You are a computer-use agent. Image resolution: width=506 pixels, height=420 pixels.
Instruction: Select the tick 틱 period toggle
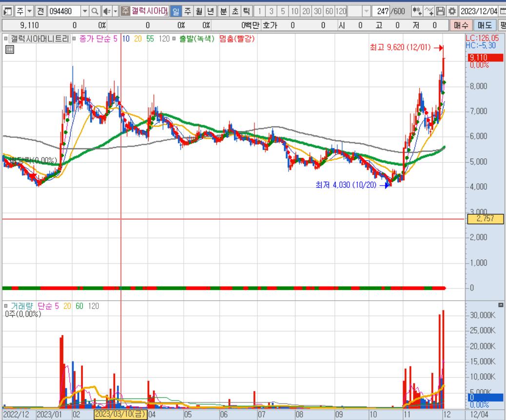click(x=247, y=11)
